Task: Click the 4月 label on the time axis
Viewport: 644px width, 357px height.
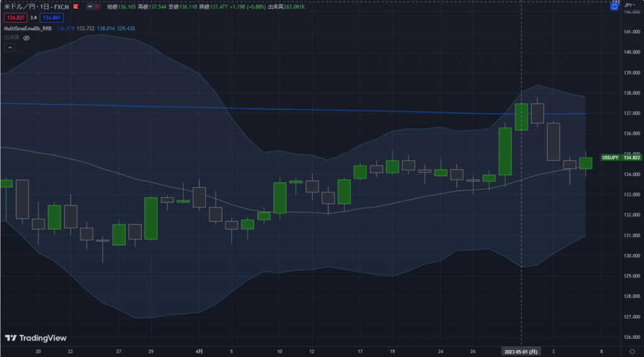Action: pos(199,351)
